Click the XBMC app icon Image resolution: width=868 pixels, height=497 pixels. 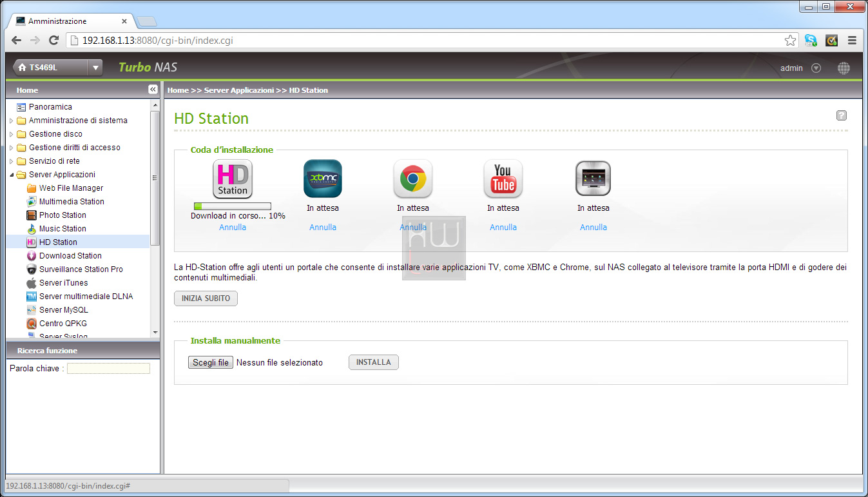pos(323,179)
